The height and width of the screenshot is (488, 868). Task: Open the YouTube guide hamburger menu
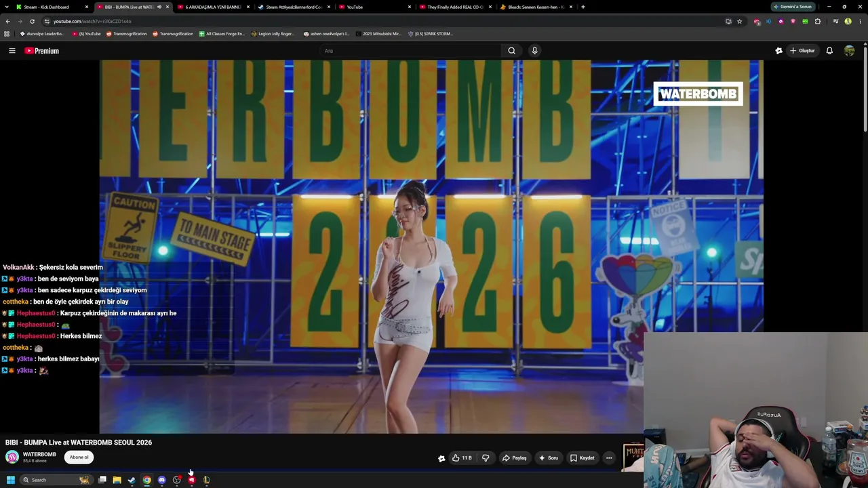12,51
